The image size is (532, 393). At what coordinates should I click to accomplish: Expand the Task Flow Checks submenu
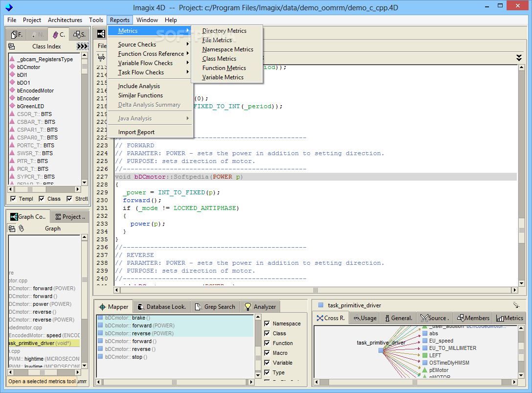pos(150,72)
